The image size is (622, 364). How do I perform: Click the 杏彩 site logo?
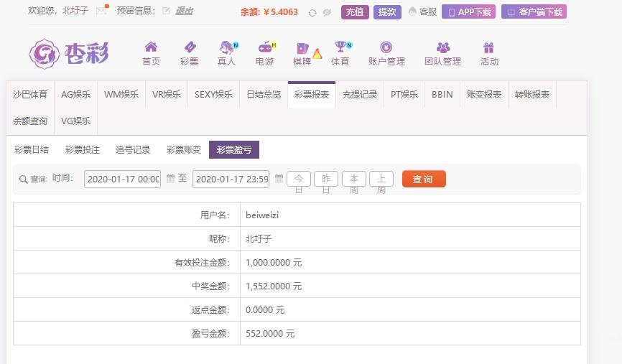tap(69, 54)
